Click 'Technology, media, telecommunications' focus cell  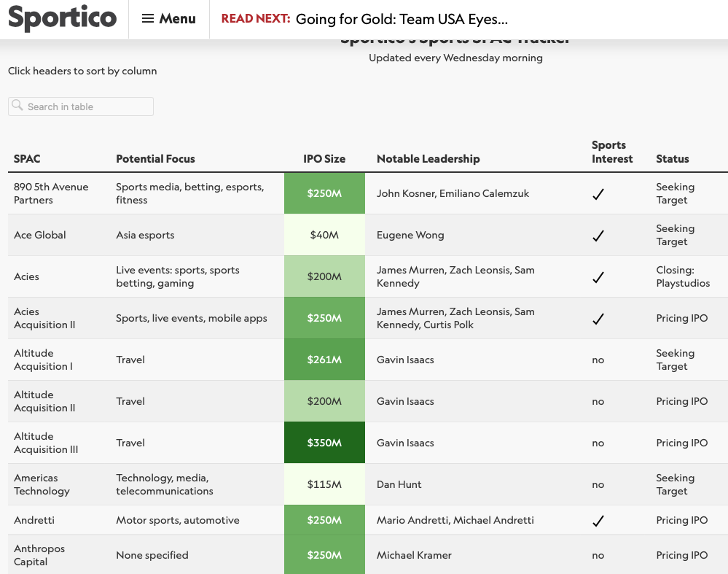pos(165,484)
